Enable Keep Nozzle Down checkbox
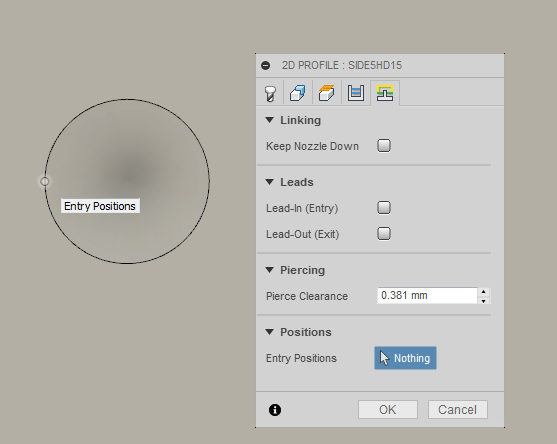This screenshot has width=557, height=444. 384,146
